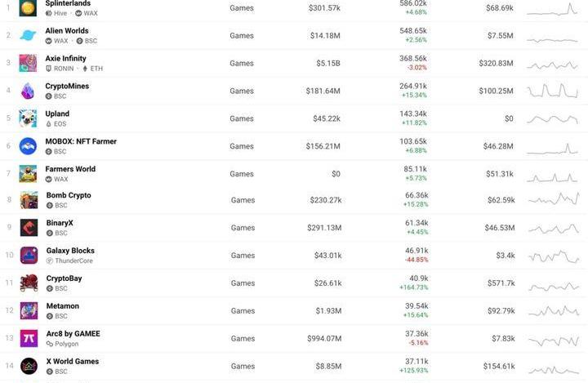Click the Axie Infinity app icon
588x383 pixels.
tap(28, 63)
